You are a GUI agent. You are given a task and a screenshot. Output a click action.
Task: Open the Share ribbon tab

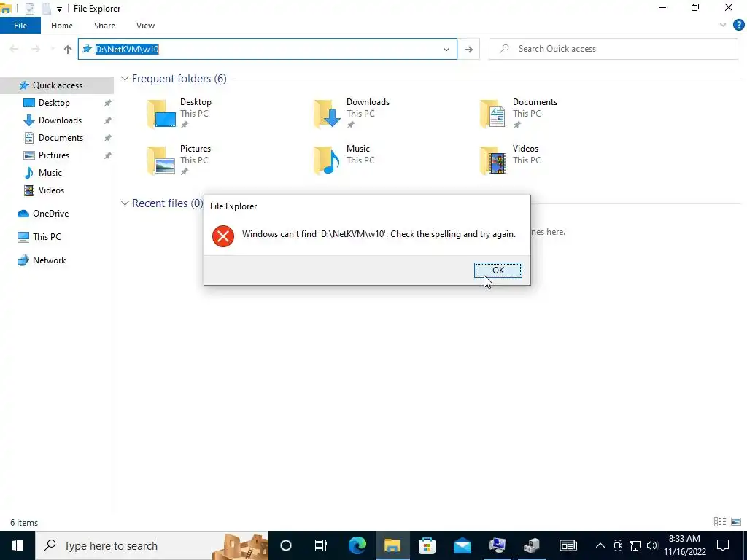104,26
